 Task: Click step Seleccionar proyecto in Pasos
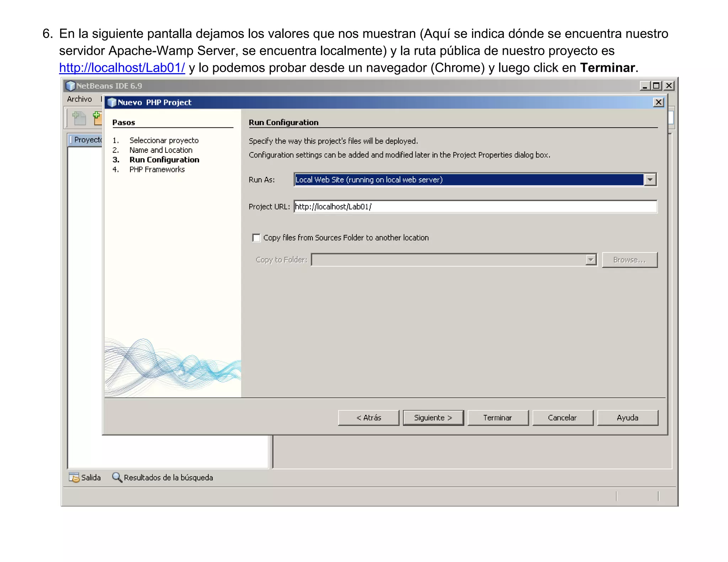[x=164, y=140]
